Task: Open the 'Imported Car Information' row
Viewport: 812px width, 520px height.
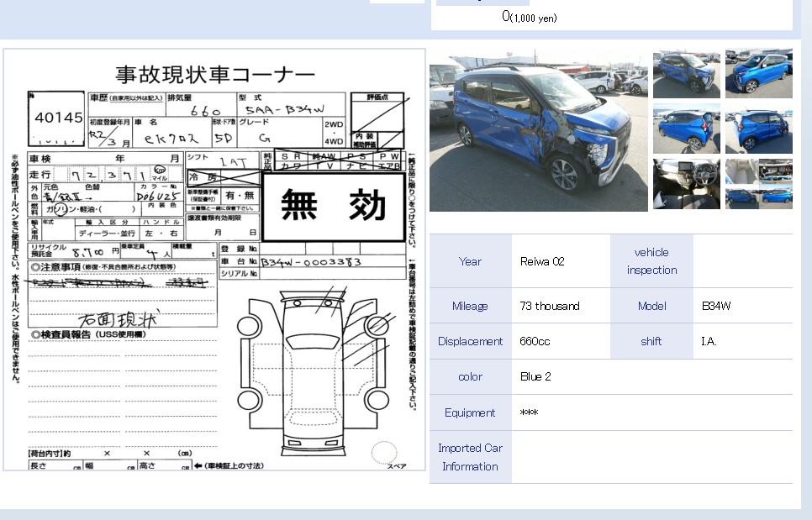Action: [470, 456]
